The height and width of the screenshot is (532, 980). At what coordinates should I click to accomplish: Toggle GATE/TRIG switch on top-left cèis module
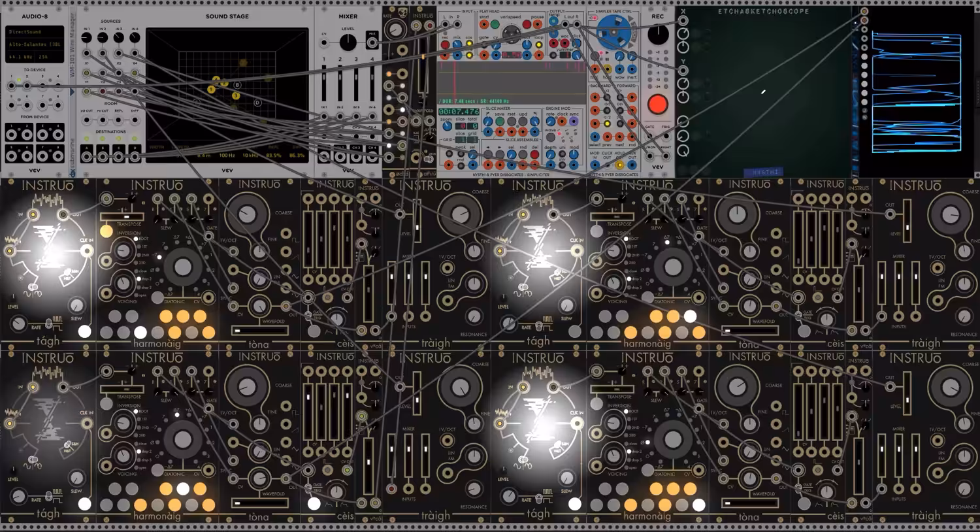[x=308, y=316]
